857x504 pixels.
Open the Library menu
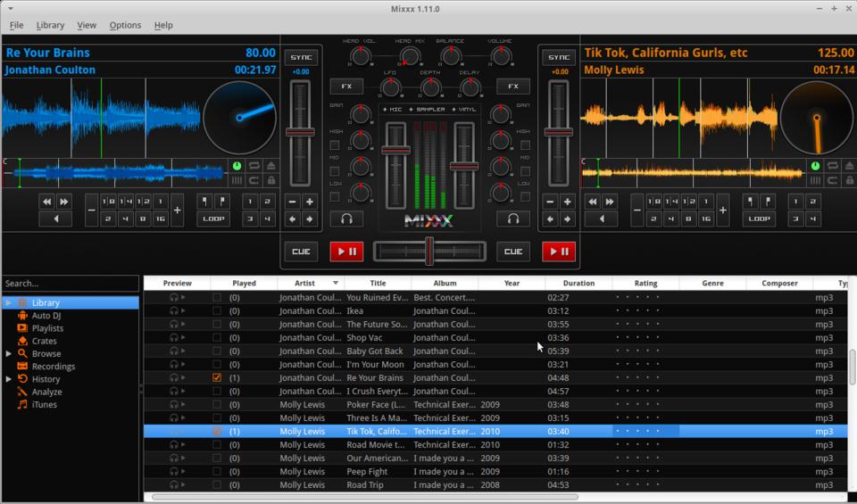click(50, 25)
